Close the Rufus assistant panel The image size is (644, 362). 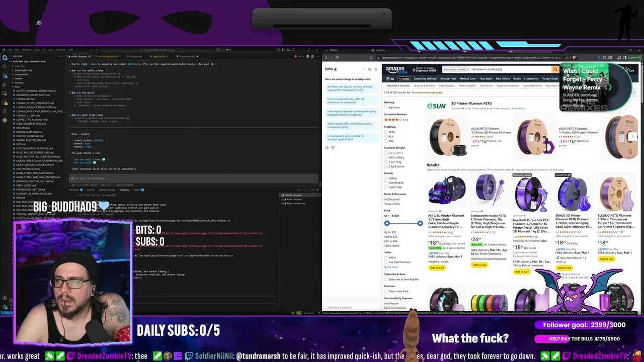376,69
